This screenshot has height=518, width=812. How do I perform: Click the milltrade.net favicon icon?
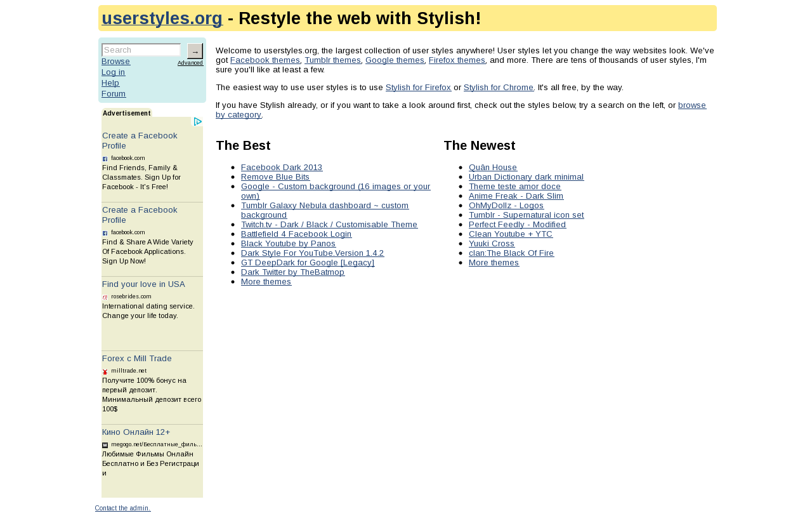pyautogui.click(x=105, y=371)
